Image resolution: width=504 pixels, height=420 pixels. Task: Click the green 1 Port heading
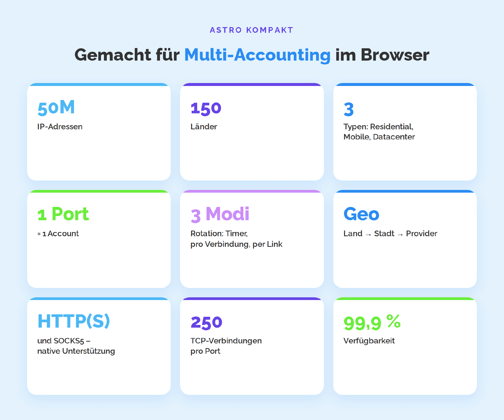pos(63,214)
